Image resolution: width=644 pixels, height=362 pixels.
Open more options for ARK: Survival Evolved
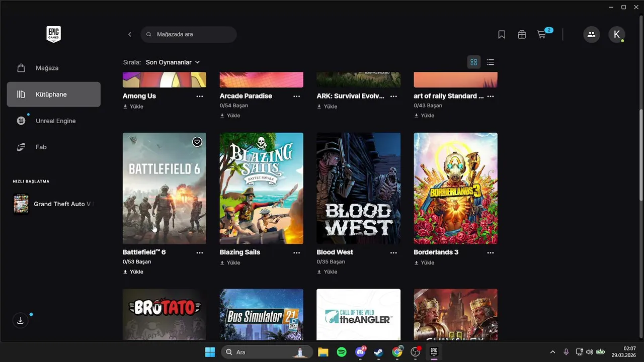pos(393,96)
